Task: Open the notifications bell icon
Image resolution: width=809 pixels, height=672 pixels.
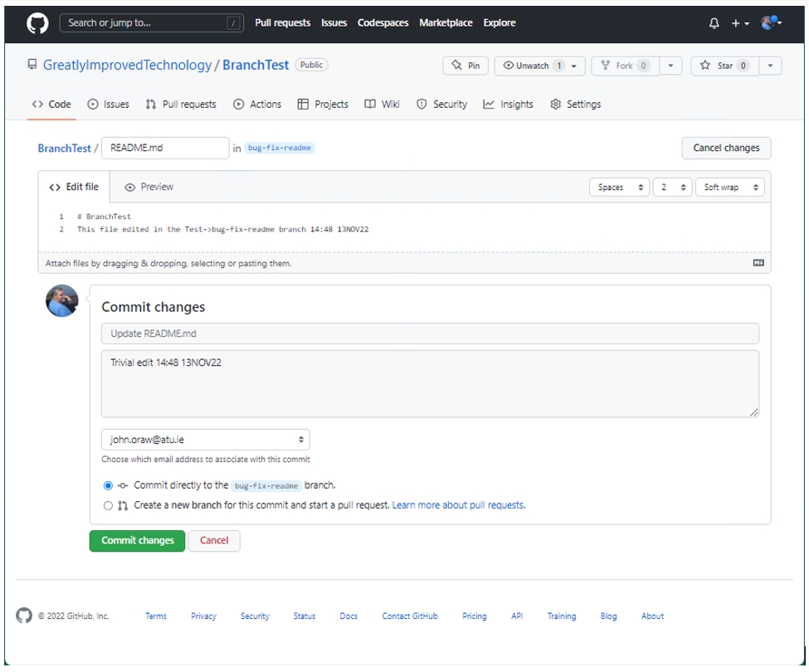Action: click(x=714, y=23)
